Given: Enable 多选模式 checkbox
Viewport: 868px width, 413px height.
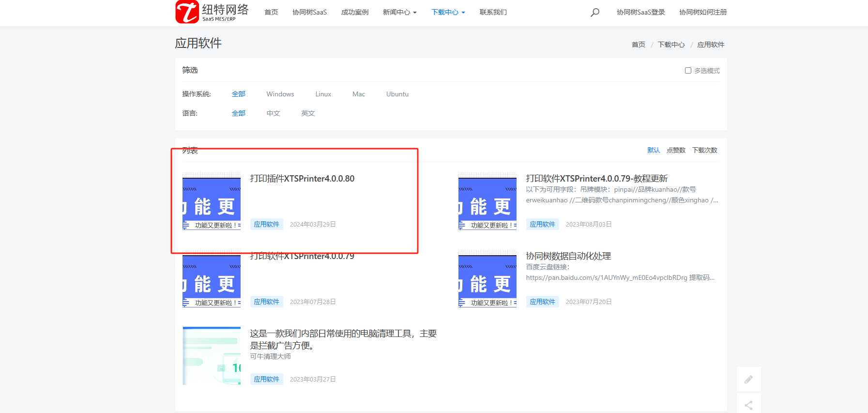Looking at the screenshot, I should tap(688, 71).
